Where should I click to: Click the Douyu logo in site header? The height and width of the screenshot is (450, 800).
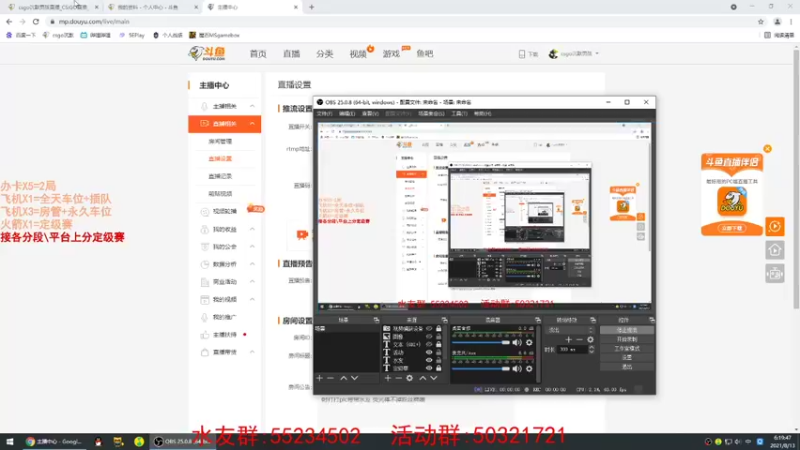tap(207, 53)
